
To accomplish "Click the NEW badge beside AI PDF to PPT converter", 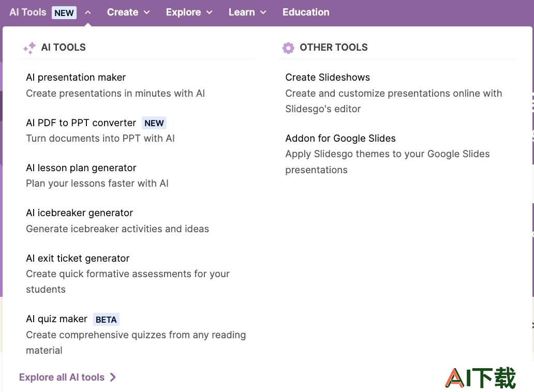I will tap(154, 123).
